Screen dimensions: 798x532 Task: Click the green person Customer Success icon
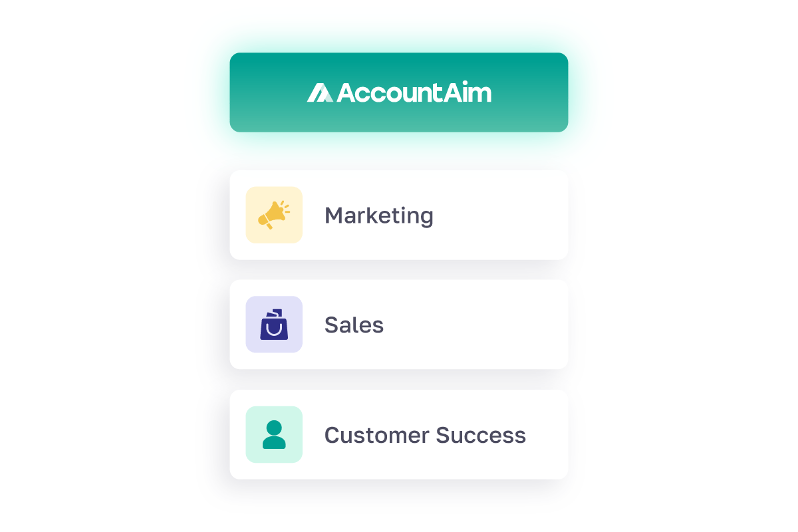[274, 434]
